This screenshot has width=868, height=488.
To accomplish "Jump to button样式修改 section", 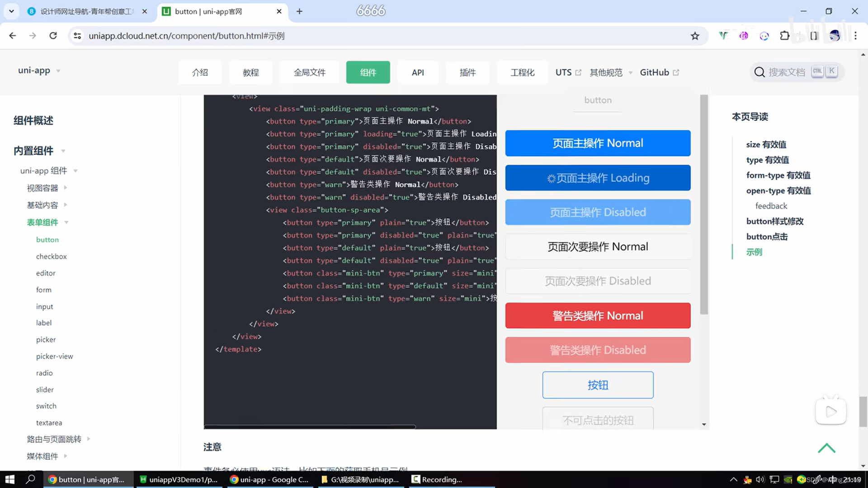I will click(x=774, y=221).
